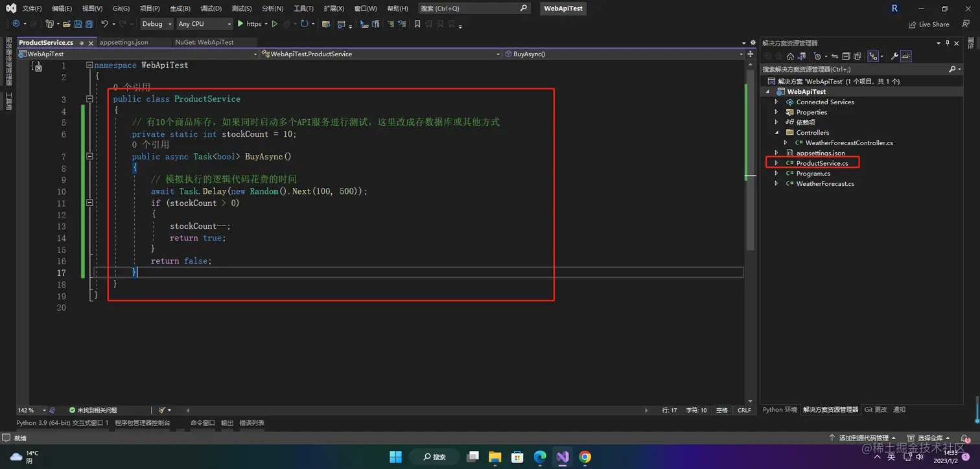Click 选择仓库 in status bar
980x469 pixels.
929,439
